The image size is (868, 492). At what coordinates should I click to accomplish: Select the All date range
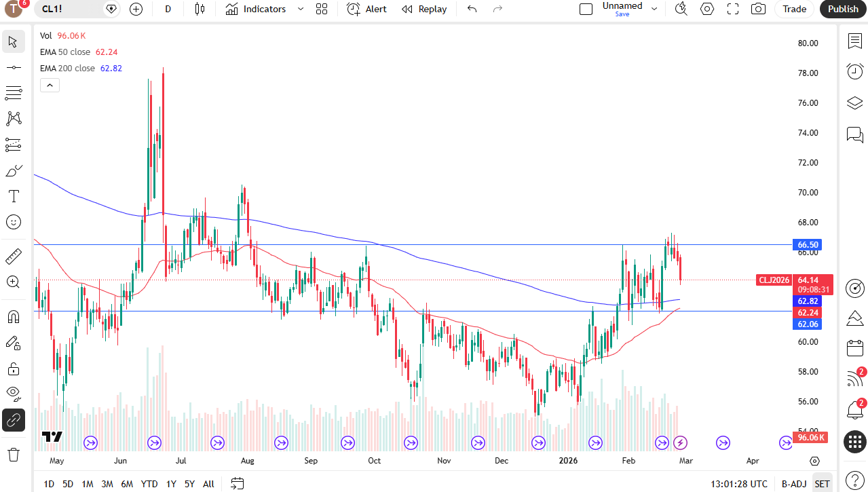tap(208, 484)
